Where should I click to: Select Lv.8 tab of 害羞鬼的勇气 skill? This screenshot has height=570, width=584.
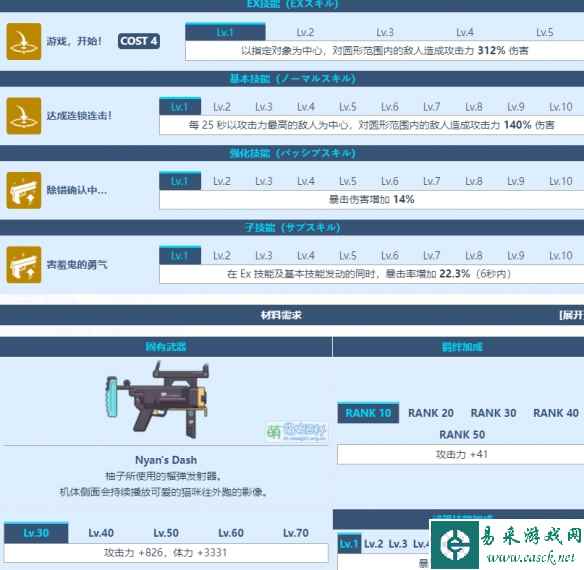474,256
